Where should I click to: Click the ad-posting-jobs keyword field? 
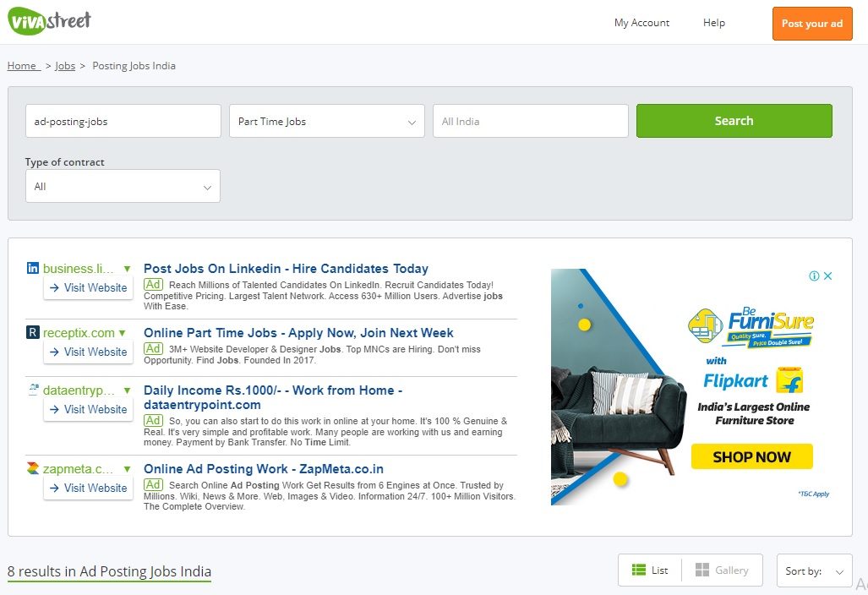(x=123, y=121)
